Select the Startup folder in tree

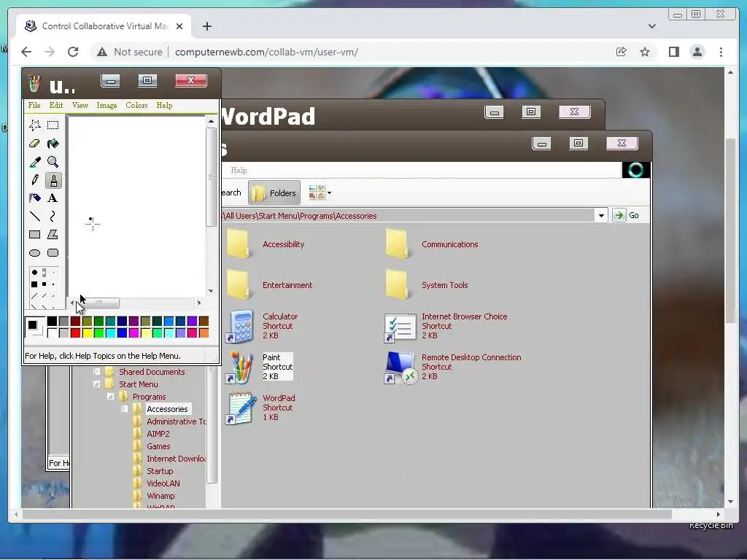tap(160, 471)
